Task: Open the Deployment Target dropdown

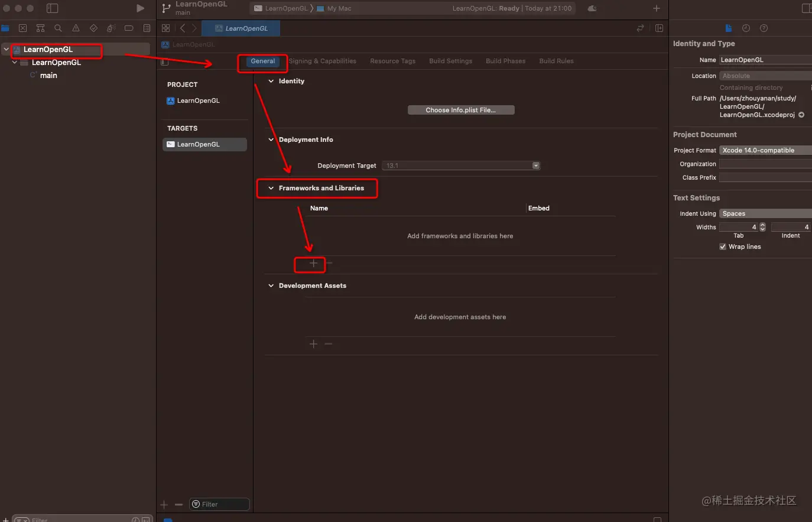Action: pyautogui.click(x=461, y=166)
